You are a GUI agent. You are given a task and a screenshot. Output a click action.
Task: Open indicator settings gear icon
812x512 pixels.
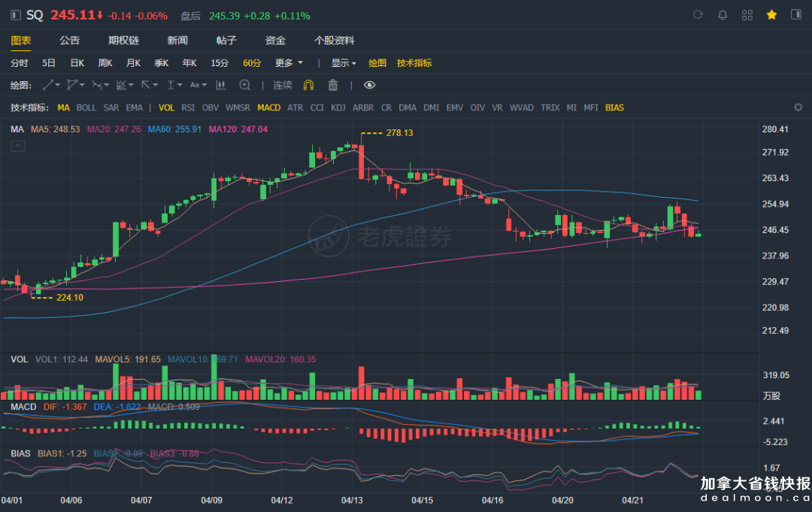pos(798,108)
